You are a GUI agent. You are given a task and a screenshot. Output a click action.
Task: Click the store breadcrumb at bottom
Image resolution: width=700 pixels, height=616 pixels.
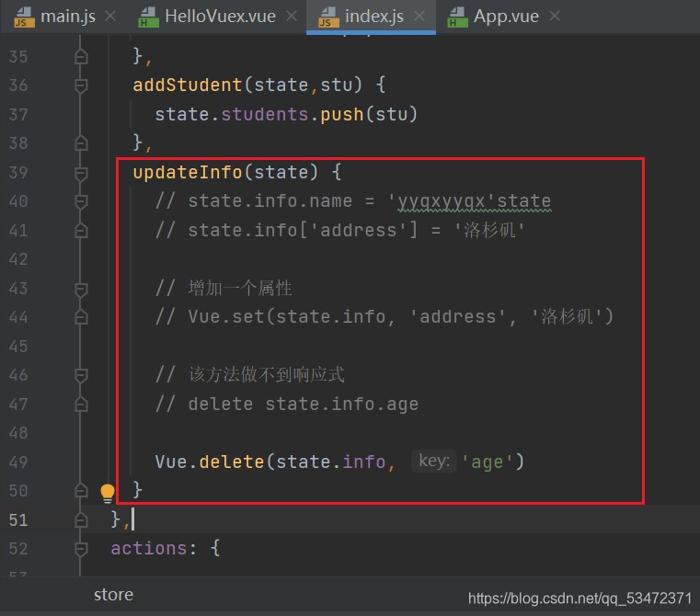[113, 595]
